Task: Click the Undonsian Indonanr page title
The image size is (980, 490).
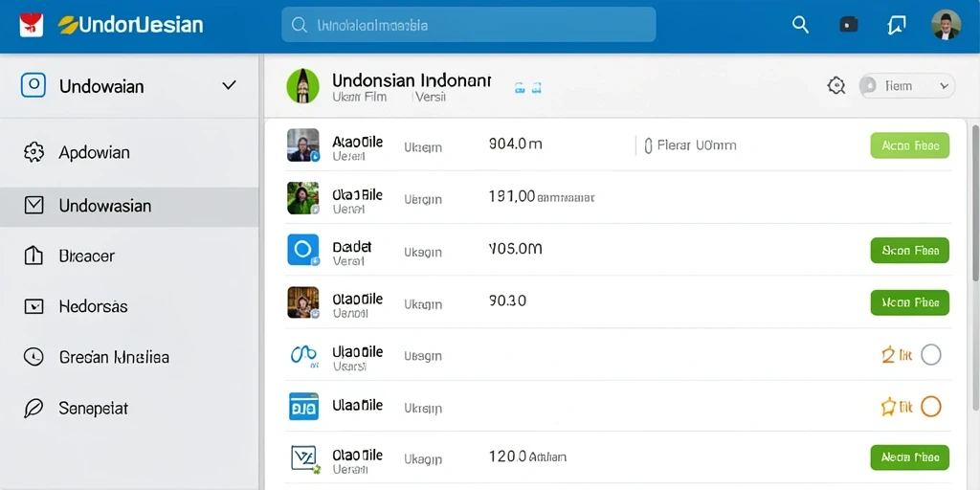Action: 412,80
